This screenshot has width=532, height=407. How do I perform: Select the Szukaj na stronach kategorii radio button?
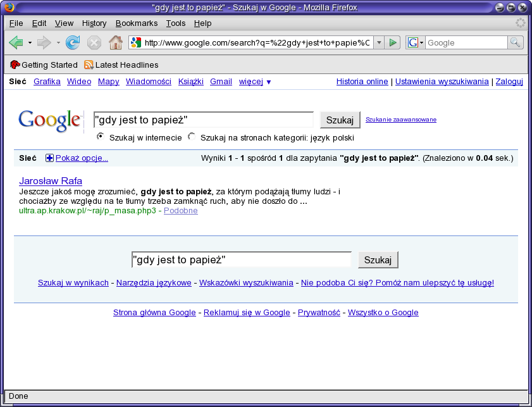[192, 137]
